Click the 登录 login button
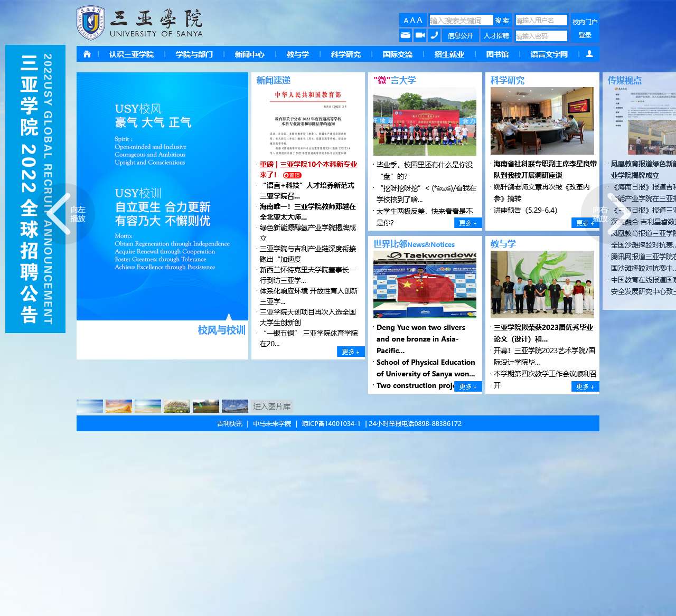 (x=585, y=35)
